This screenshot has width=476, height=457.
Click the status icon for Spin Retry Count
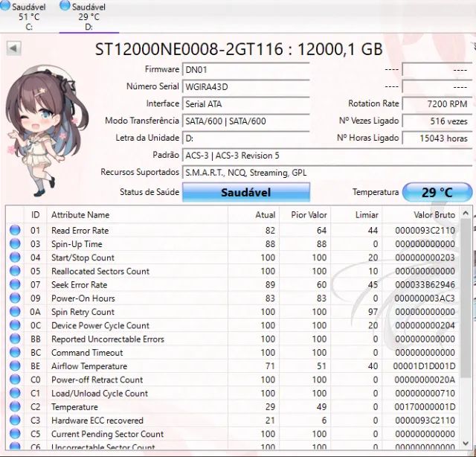[x=15, y=311]
